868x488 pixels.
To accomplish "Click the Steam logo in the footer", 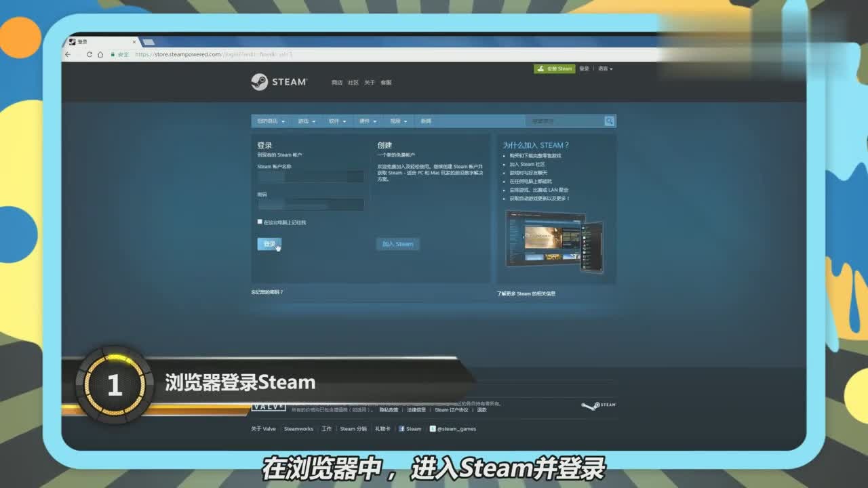I will [x=599, y=405].
